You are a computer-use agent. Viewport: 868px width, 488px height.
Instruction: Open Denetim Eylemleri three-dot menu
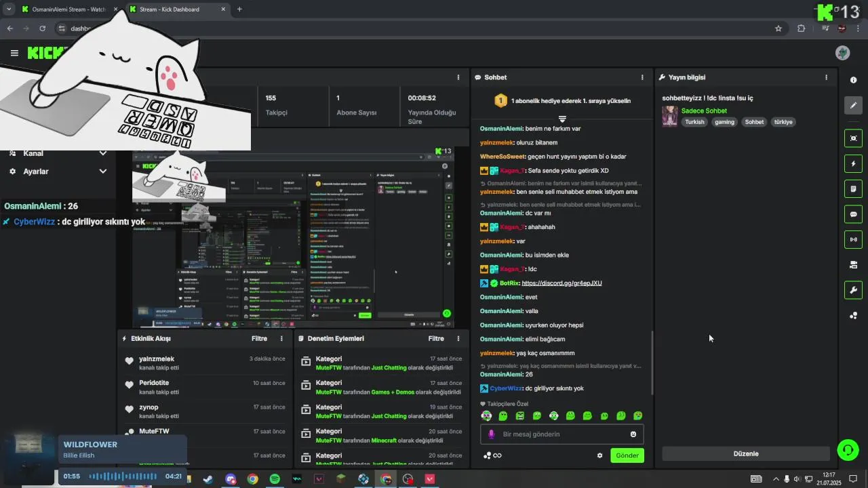click(x=458, y=338)
